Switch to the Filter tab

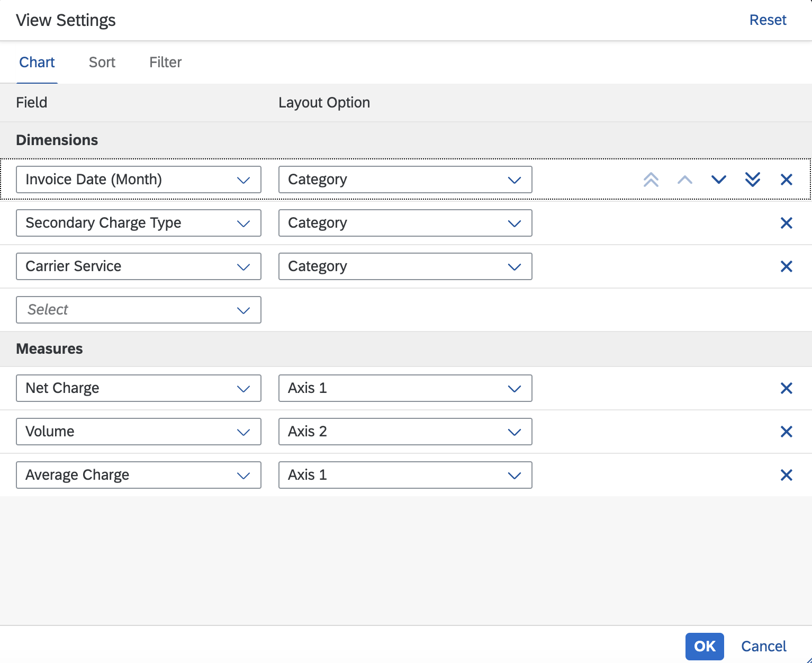coord(165,62)
